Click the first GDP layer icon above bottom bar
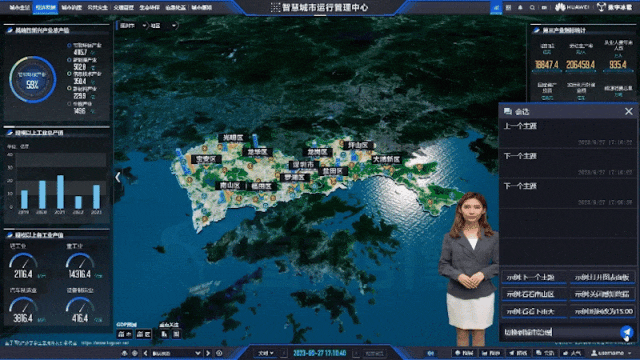This screenshot has width=640, height=360. click(x=124, y=334)
